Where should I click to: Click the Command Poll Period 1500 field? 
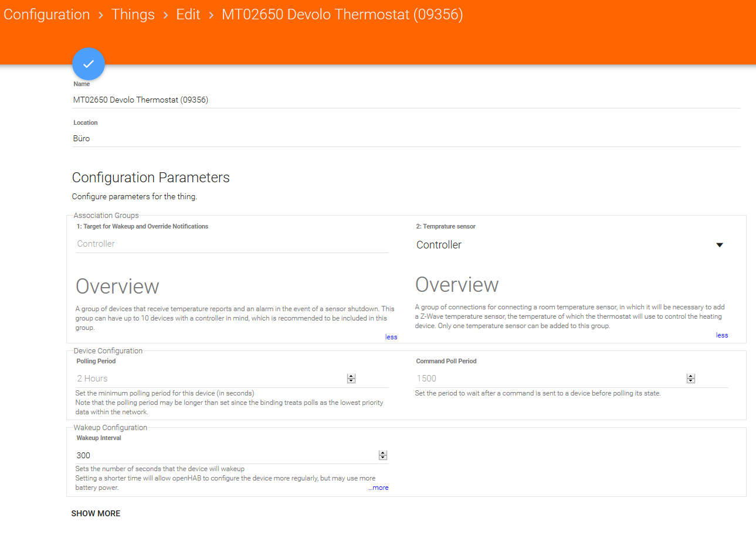click(548, 379)
